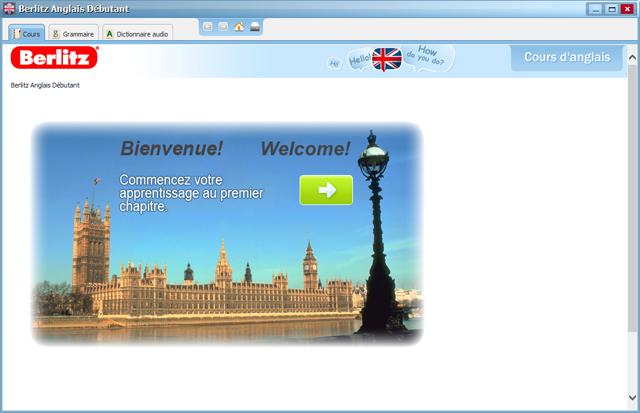Click the Welcome! heading text
640x413 pixels.
[x=305, y=149]
